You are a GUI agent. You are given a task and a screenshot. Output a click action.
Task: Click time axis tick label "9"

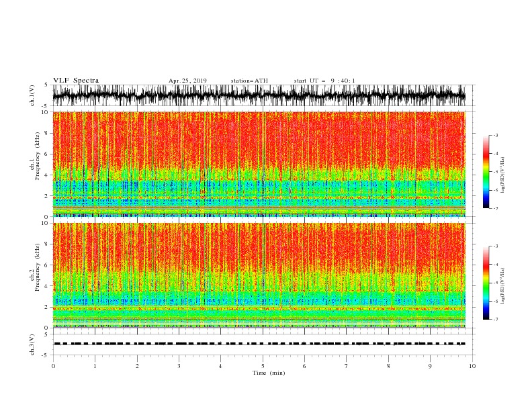[430, 366]
